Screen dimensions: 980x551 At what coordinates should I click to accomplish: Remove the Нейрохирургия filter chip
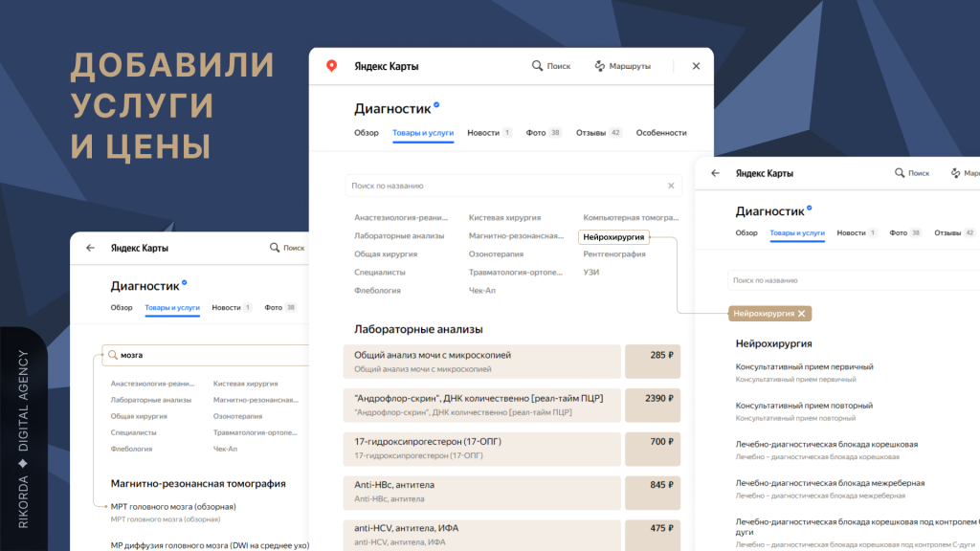coord(801,314)
